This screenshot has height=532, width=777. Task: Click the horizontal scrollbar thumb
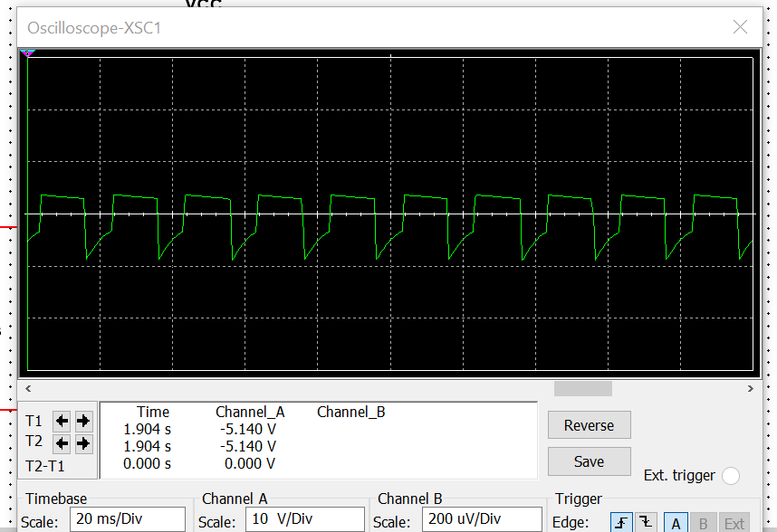(583, 389)
